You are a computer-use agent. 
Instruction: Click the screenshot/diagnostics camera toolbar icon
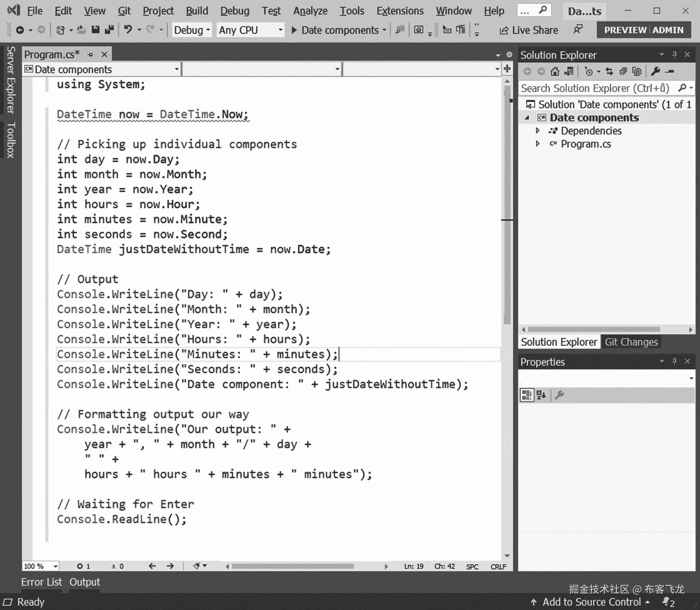[x=419, y=30]
